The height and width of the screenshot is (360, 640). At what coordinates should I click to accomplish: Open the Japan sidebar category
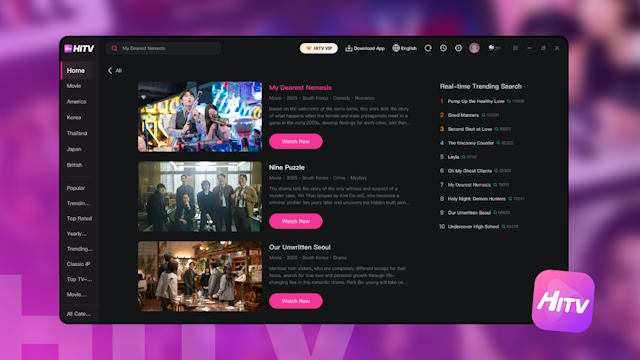coord(74,149)
